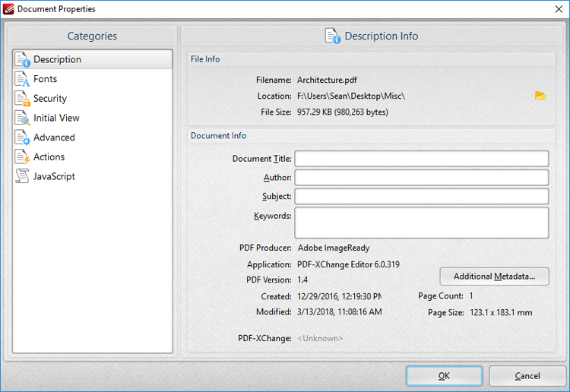Screen dimensions: 570x392
Task: Open Additional Metadata dialog
Action: (x=495, y=277)
